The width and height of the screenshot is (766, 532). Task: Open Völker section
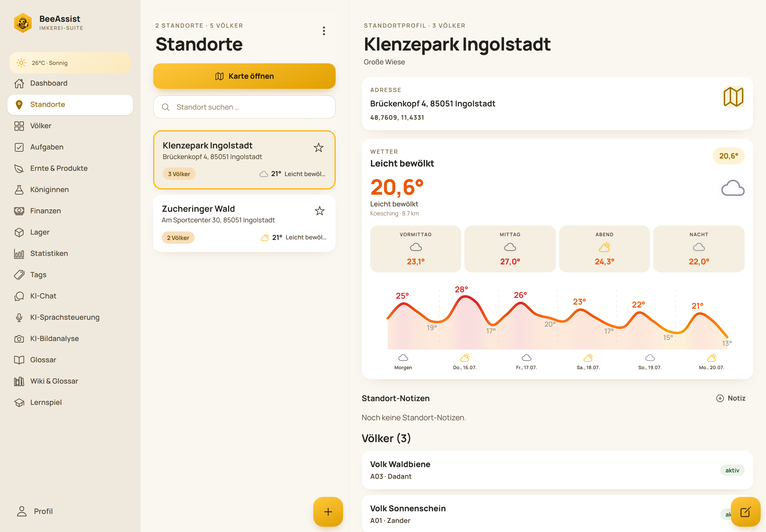(x=70, y=126)
